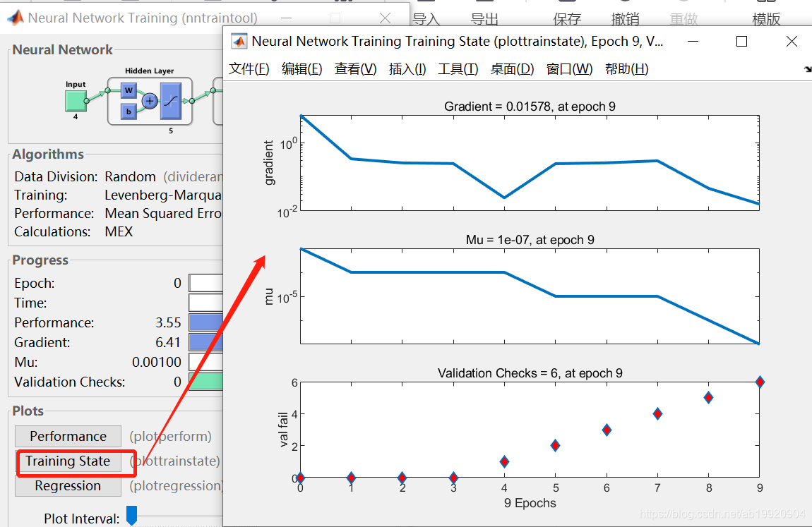Open the 插入(I) menu
The height and width of the screenshot is (527, 812).
pos(407,68)
